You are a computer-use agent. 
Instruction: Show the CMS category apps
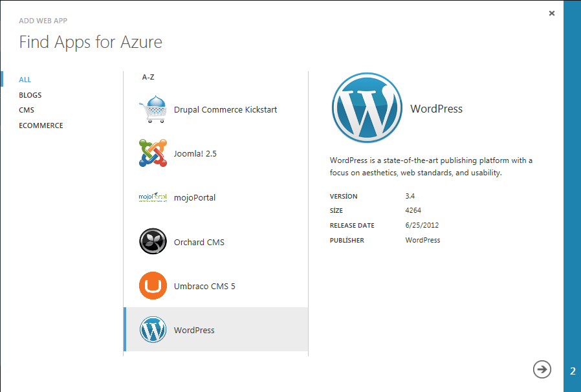click(27, 110)
